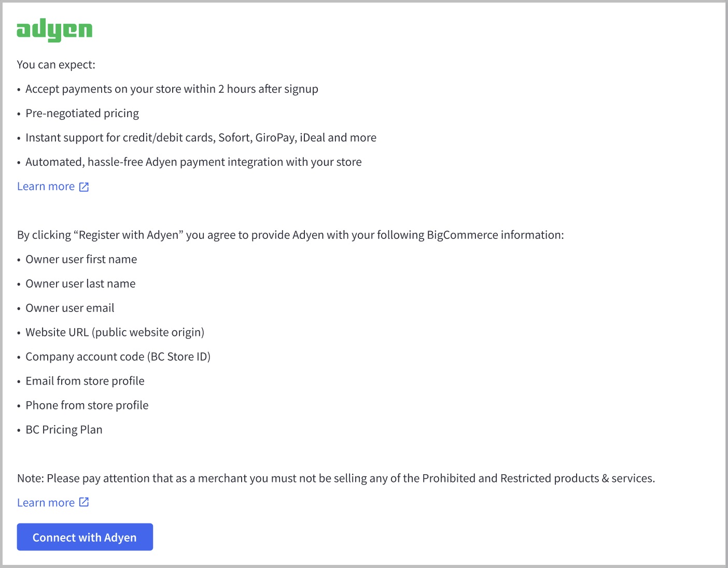
Task: Click the "Instant support for credit/debit cards" line
Action: click(x=201, y=138)
